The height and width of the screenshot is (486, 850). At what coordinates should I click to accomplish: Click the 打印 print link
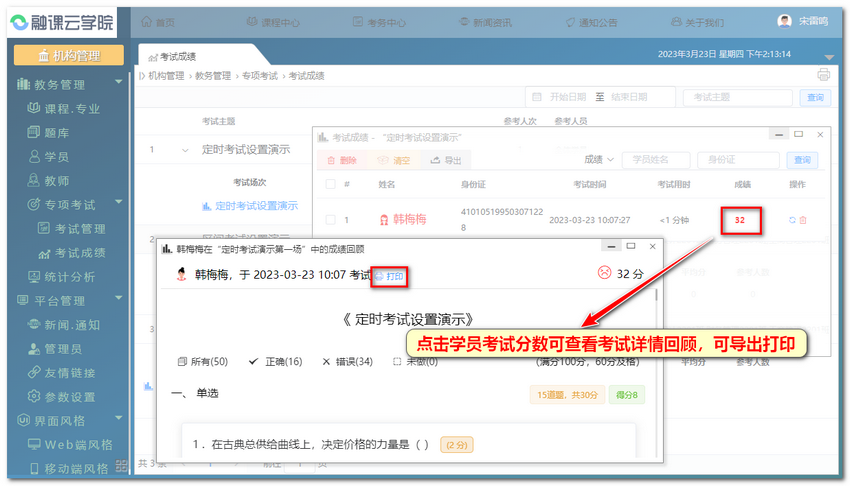(x=390, y=275)
